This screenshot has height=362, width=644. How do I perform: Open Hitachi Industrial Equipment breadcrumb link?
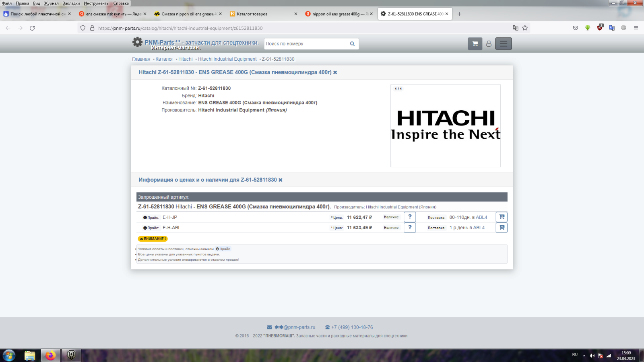(227, 59)
